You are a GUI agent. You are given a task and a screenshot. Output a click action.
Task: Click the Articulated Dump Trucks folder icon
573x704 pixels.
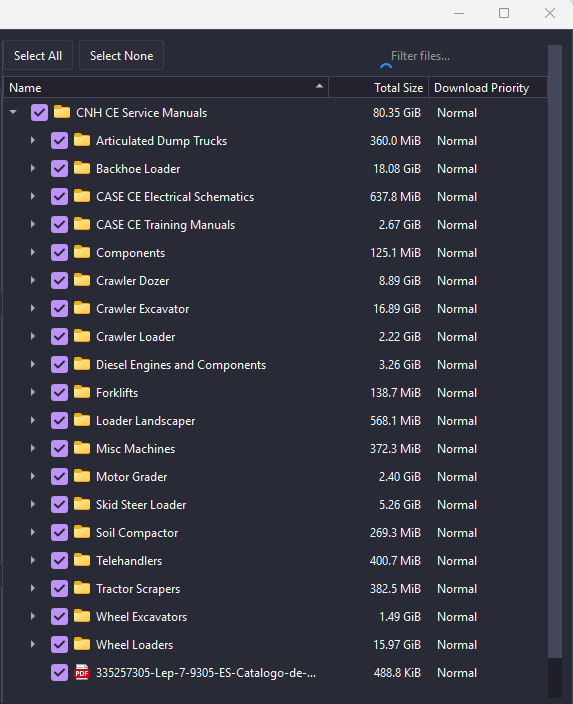click(x=82, y=140)
